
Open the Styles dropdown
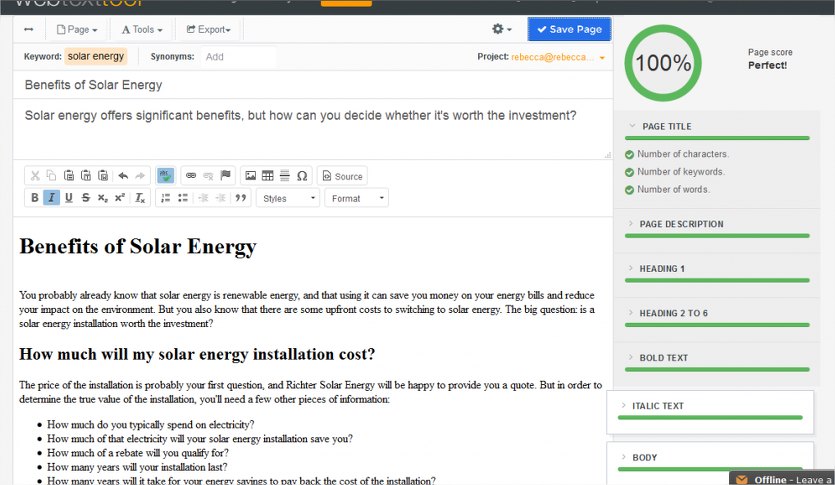(x=288, y=198)
